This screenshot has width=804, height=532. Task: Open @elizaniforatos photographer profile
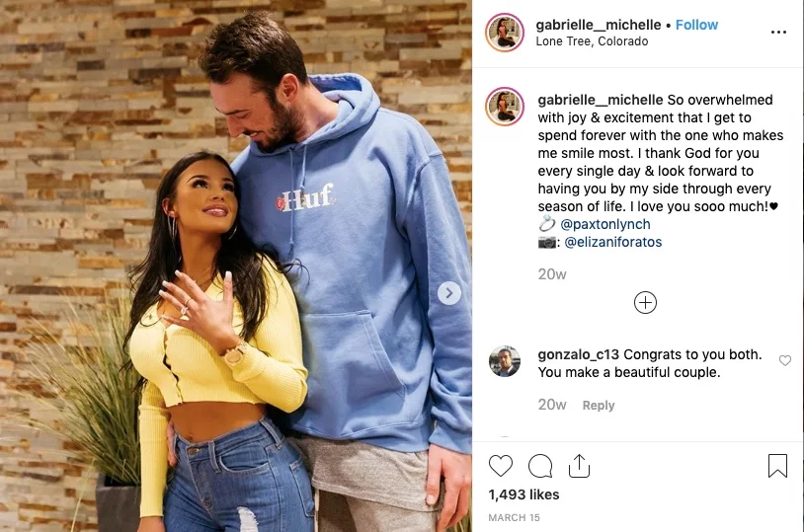pyautogui.click(x=612, y=242)
